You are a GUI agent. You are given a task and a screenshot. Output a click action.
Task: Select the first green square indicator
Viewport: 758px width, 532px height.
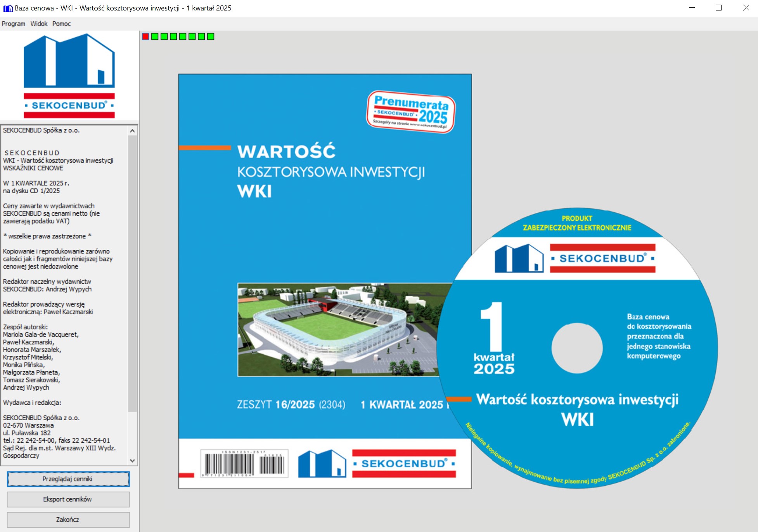[x=155, y=36]
